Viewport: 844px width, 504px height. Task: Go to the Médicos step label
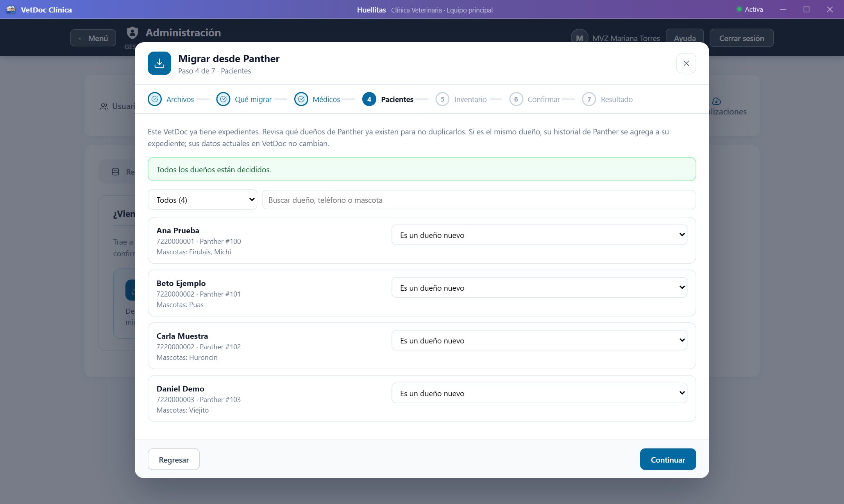point(326,99)
